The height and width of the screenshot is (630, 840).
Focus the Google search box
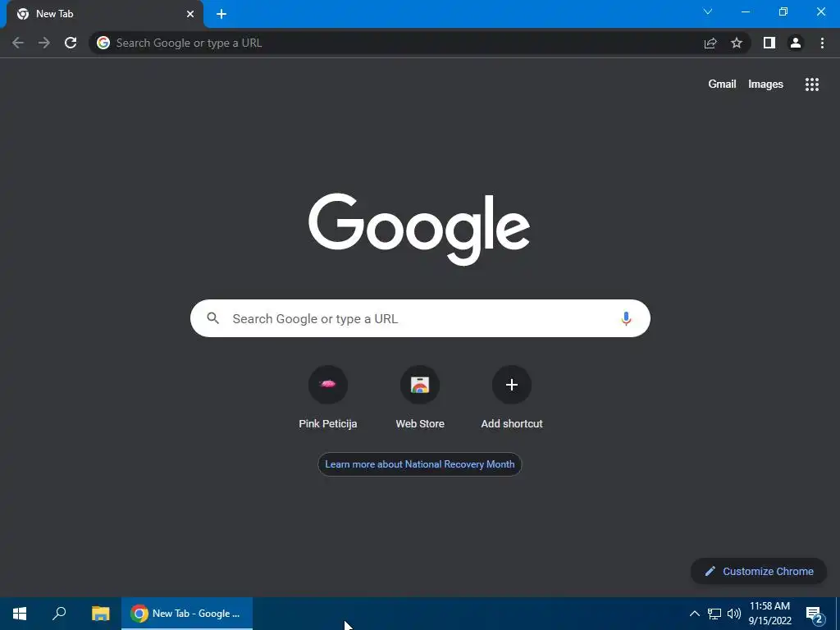click(420, 319)
